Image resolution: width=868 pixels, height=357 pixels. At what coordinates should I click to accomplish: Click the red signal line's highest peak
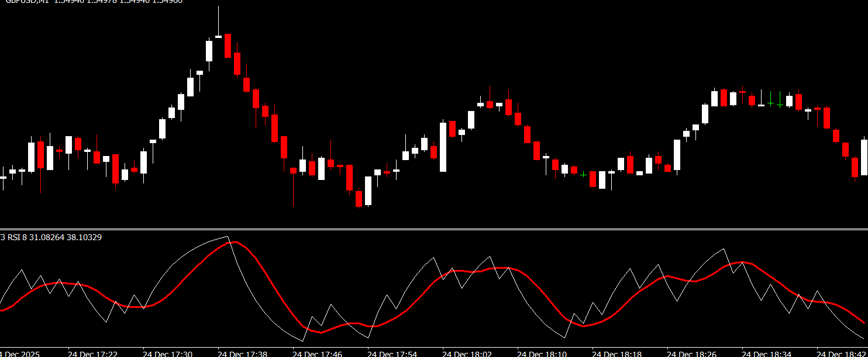click(x=233, y=242)
